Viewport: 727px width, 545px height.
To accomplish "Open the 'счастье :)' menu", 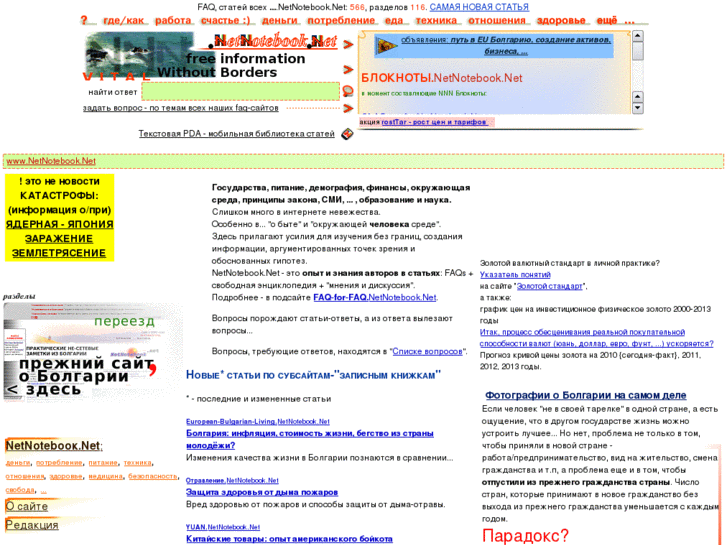I will [225, 20].
